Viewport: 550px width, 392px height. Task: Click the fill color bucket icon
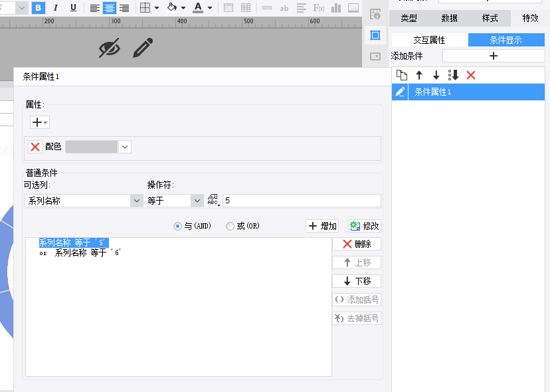172,7
